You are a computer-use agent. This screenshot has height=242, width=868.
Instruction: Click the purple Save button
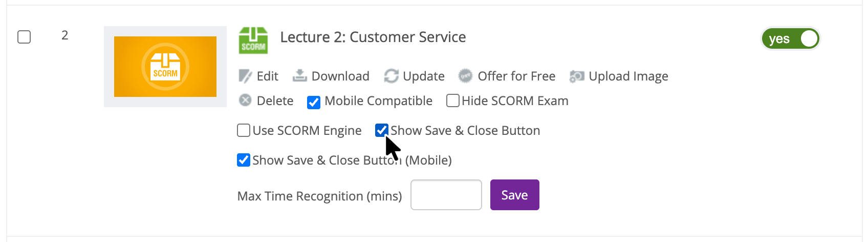[515, 195]
